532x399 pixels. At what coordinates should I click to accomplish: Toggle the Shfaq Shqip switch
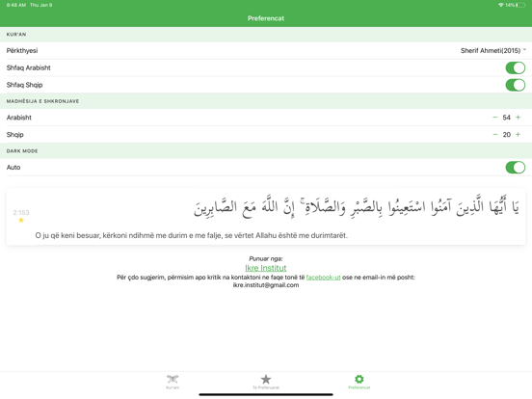click(x=516, y=85)
